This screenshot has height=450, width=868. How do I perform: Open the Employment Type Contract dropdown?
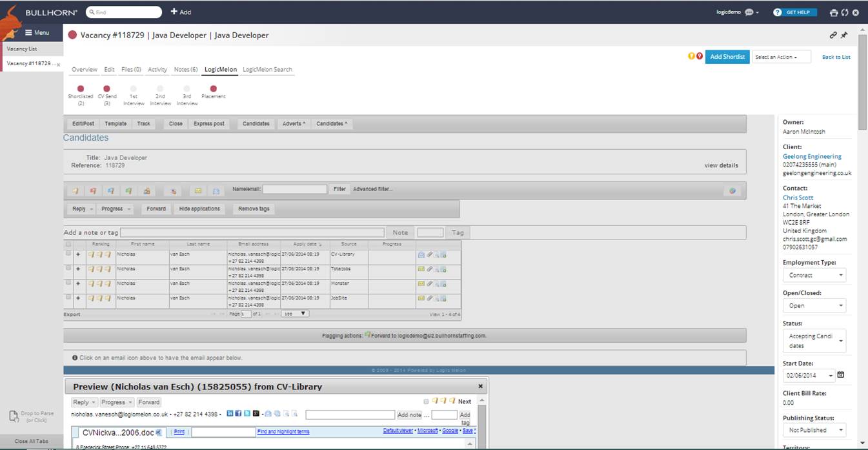pos(814,275)
